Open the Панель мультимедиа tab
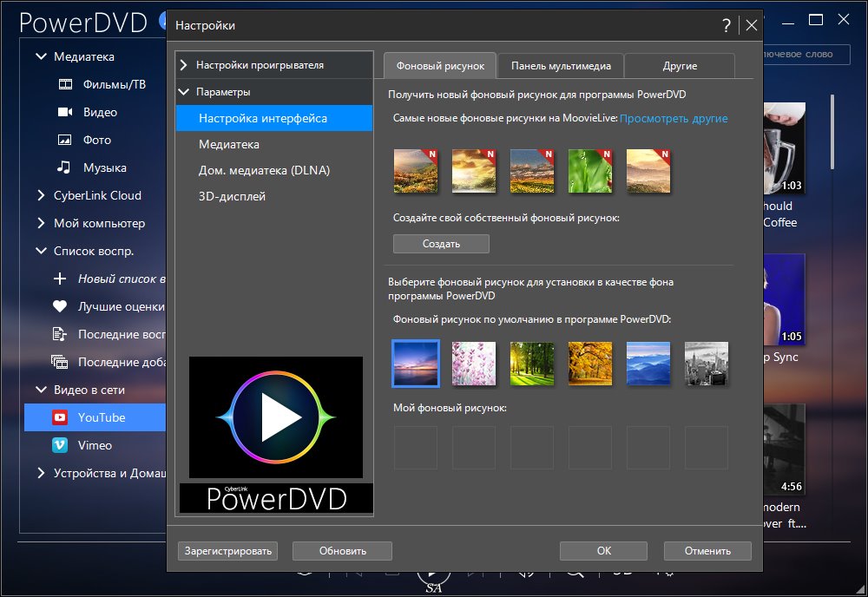 point(561,66)
